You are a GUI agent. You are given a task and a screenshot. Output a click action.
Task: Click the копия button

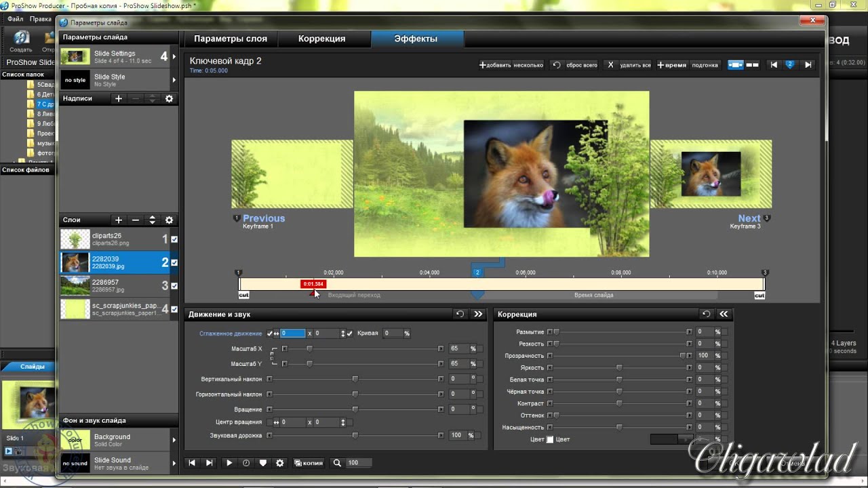click(308, 463)
